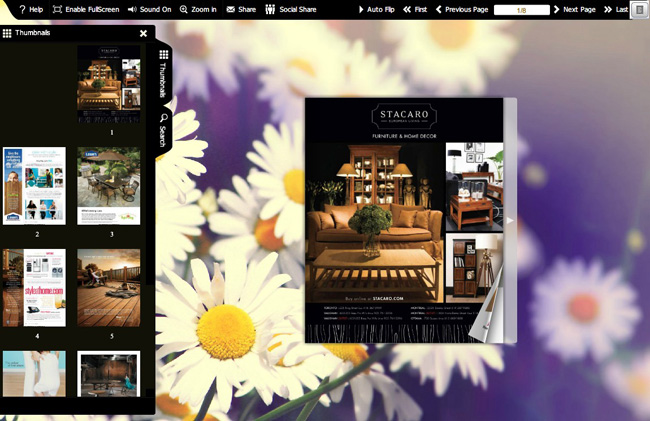
Task: Click the thumbnails grid icon in panel header
Action: (x=7, y=33)
